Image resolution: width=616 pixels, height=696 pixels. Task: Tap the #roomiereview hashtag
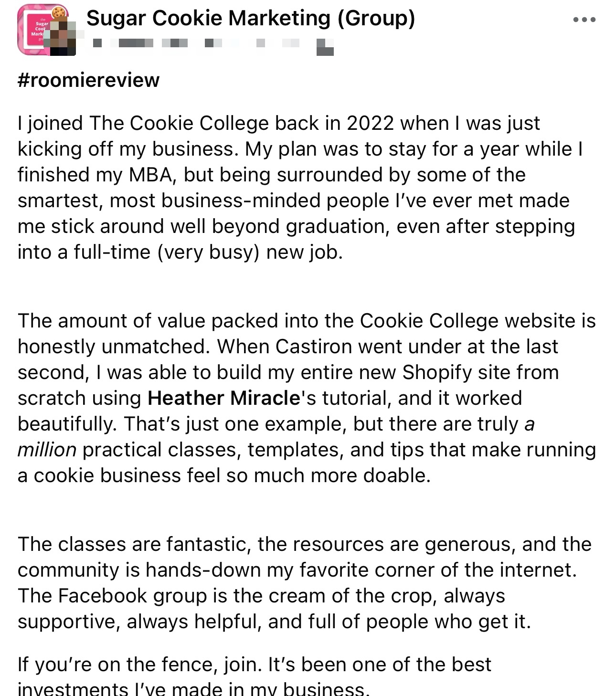tap(88, 80)
